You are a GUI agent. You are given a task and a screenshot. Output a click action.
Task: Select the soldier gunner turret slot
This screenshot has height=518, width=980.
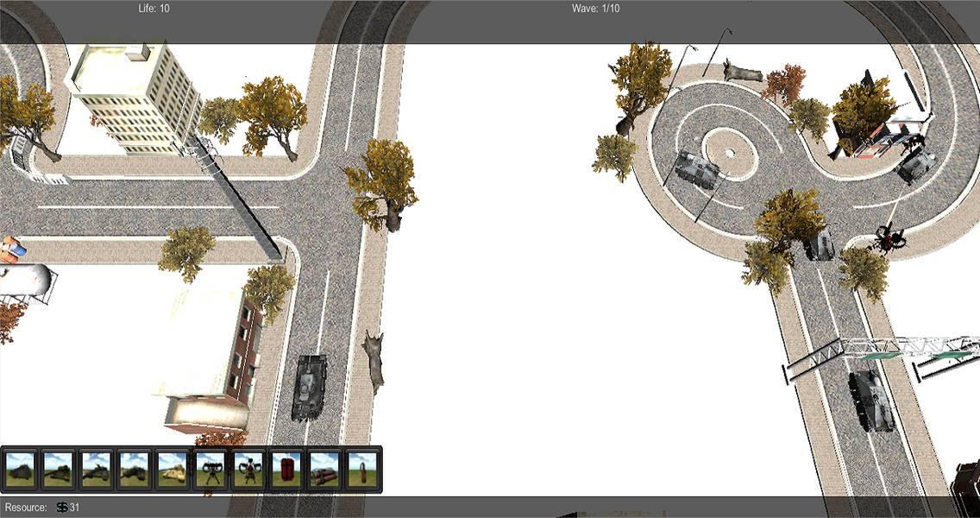pos(249,469)
